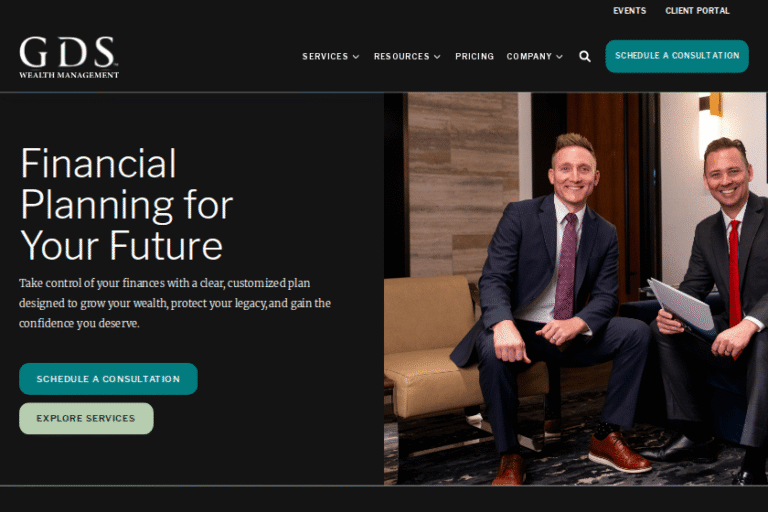Click the hero photo of two advisors
This screenshot has height=512, width=768.
576,289
